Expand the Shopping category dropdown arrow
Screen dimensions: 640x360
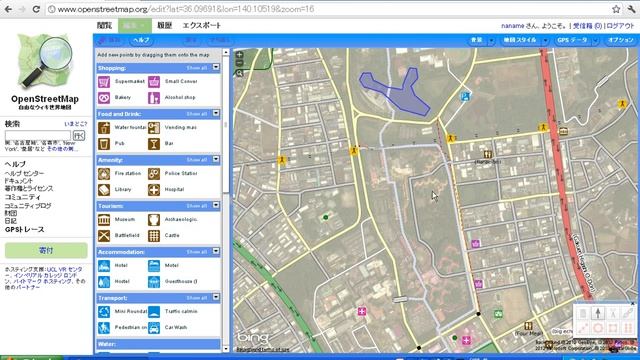pos(216,67)
